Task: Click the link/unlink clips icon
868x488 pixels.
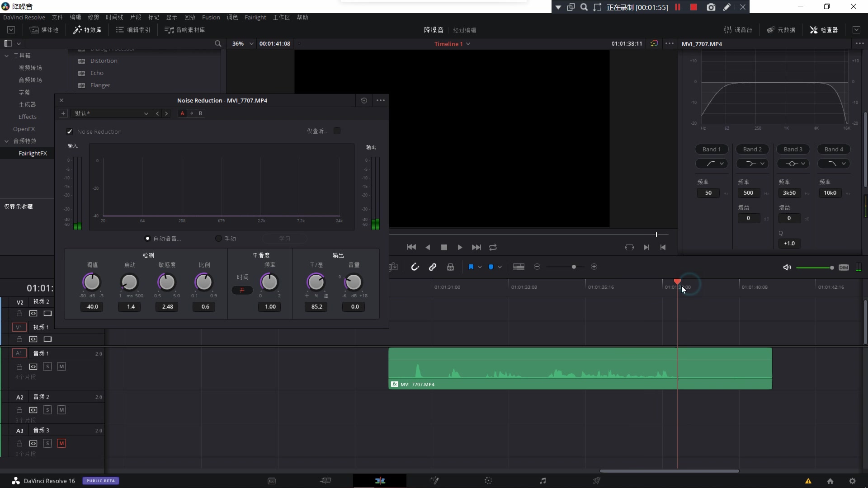Action: click(432, 266)
